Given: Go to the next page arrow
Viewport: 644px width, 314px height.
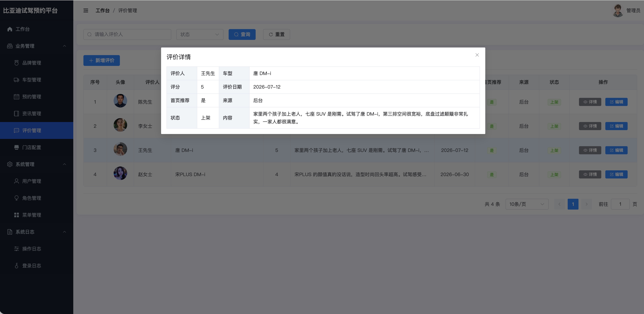Looking at the screenshot, I should (x=586, y=204).
